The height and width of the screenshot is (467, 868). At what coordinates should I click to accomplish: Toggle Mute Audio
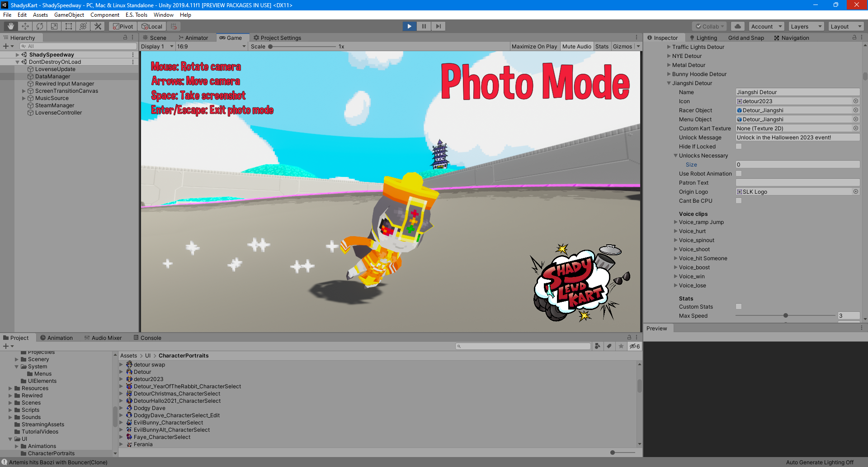(x=576, y=46)
